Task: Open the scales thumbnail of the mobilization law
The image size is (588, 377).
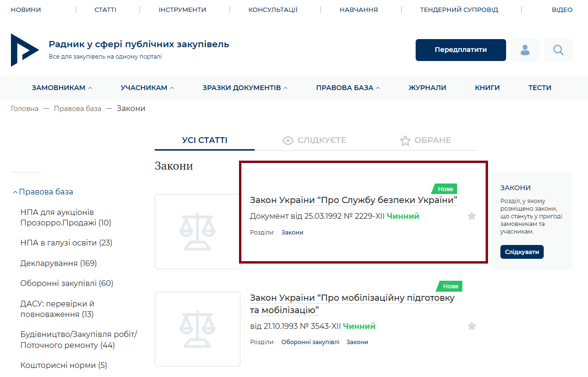Action: [x=197, y=329]
